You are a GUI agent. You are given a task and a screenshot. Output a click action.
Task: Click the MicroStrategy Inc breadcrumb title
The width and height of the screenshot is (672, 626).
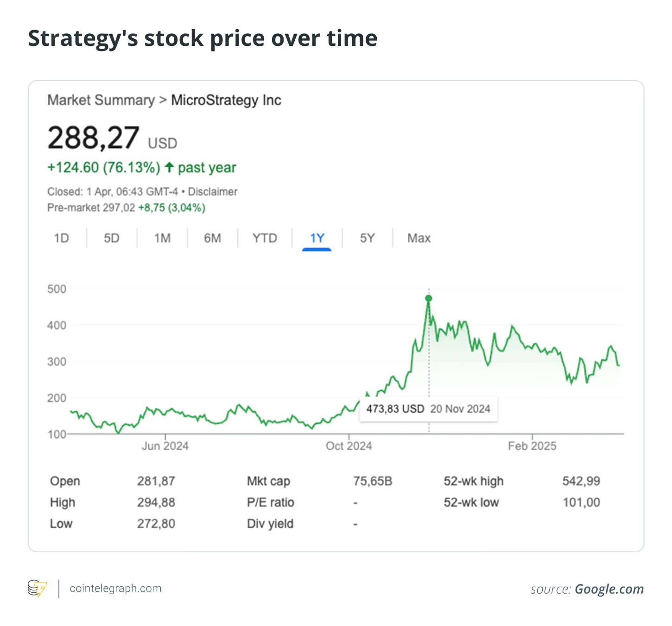[226, 100]
